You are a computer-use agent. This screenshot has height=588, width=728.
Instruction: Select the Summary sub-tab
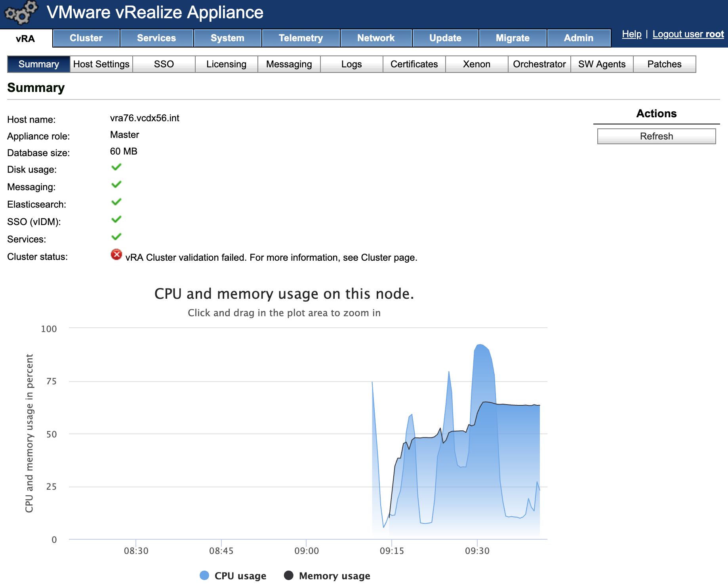click(38, 64)
